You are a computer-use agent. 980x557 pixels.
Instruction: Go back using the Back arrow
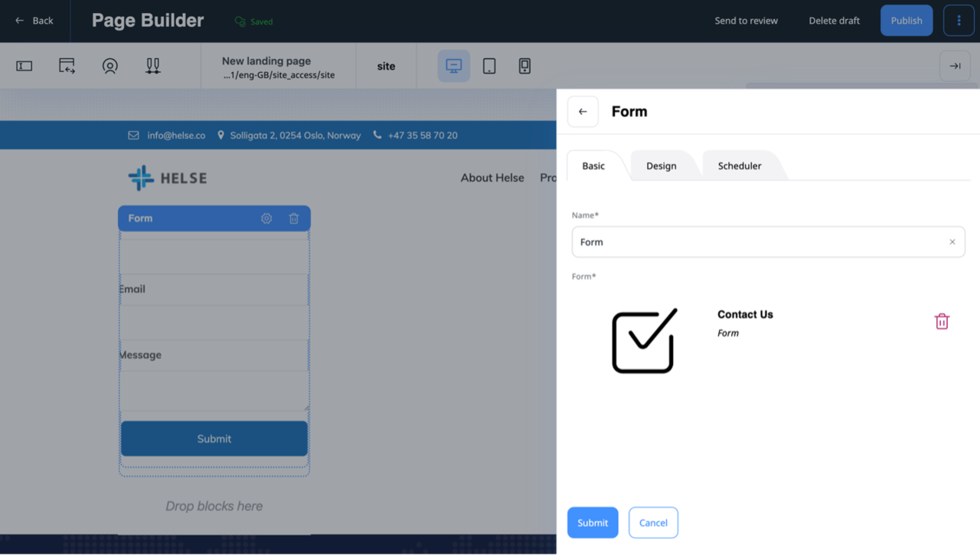tap(34, 21)
